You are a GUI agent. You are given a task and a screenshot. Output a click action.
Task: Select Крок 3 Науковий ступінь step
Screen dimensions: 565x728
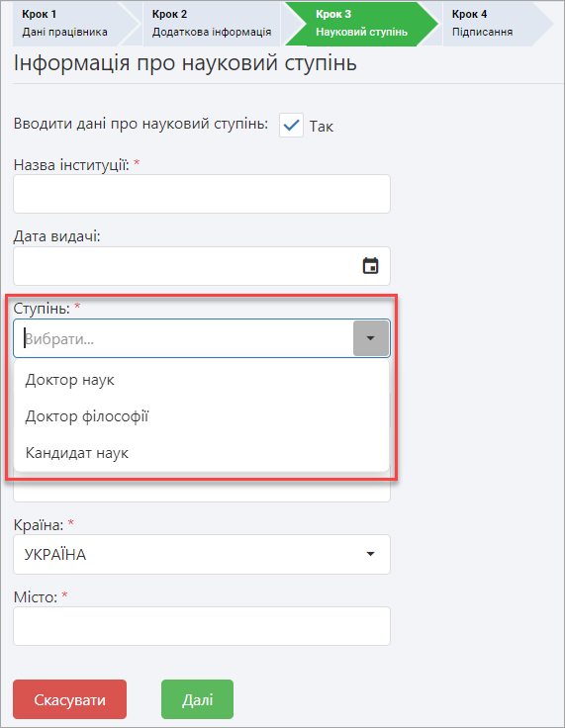pyautogui.click(x=362, y=23)
